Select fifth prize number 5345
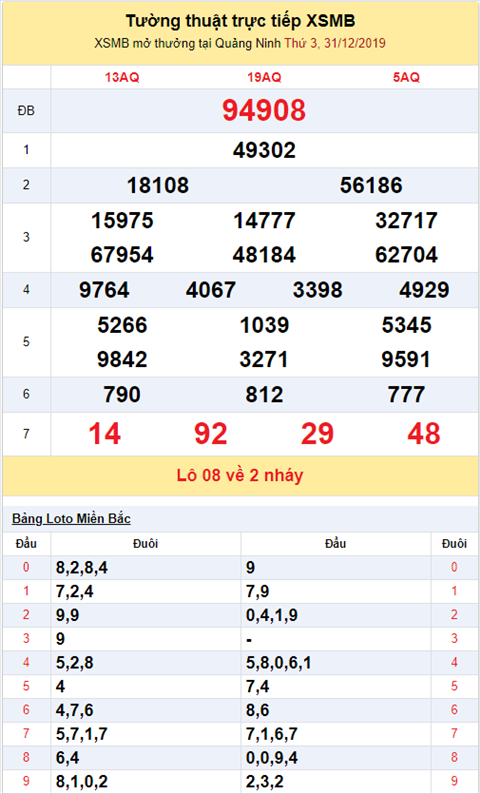This screenshot has height=794, width=480. click(x=406, y=325)
